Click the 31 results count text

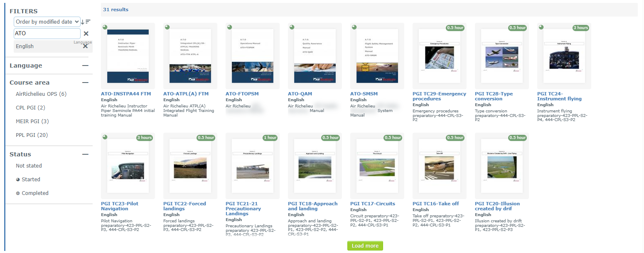[116, 10]
